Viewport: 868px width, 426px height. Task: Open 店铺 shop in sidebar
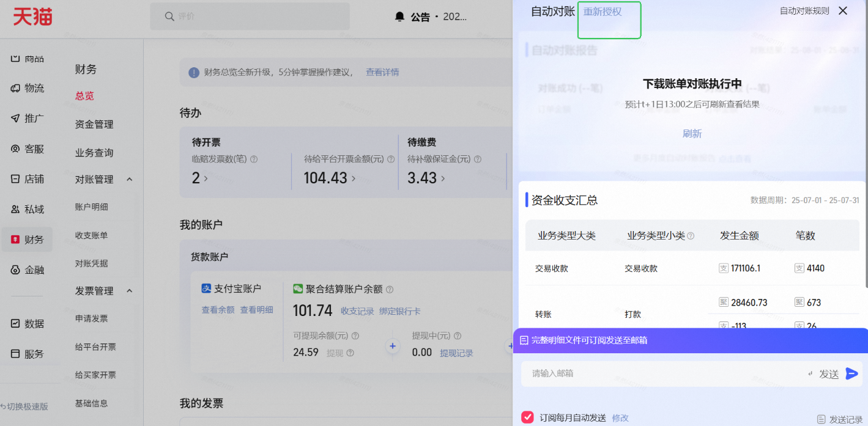(28, 179)
